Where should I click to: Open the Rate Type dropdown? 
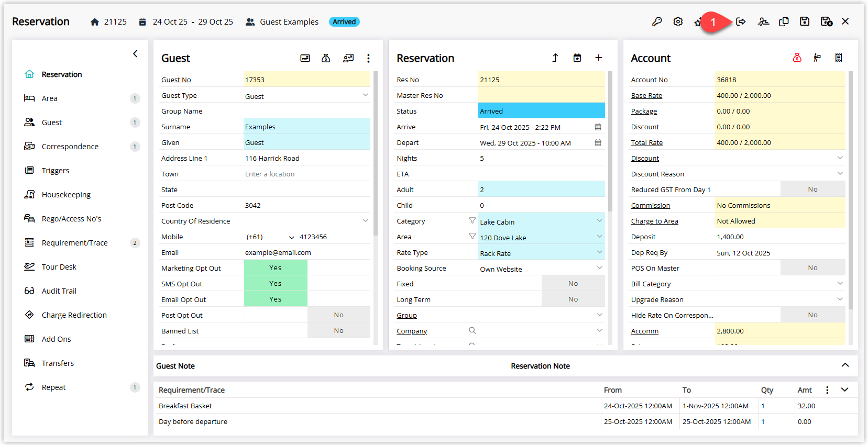599,252
